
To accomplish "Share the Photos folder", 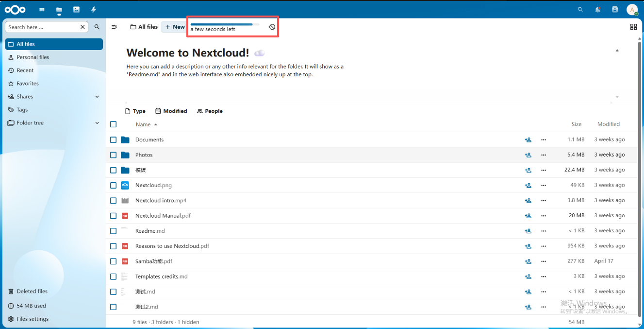I will [x=528, y=155].
